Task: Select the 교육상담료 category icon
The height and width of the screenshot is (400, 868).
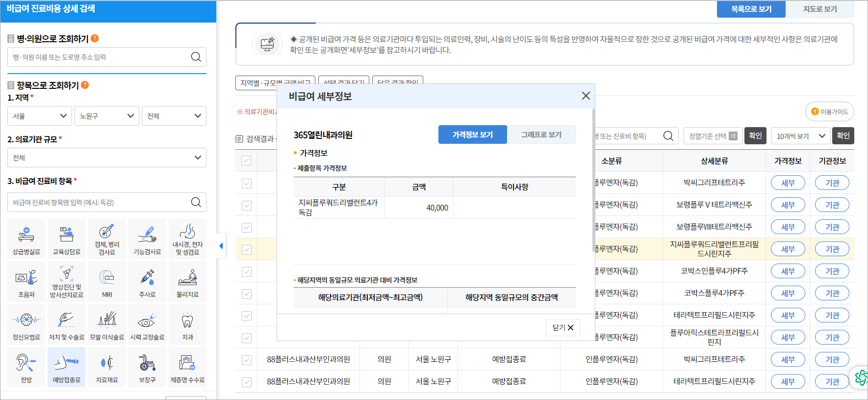Action: pos(67,239)
